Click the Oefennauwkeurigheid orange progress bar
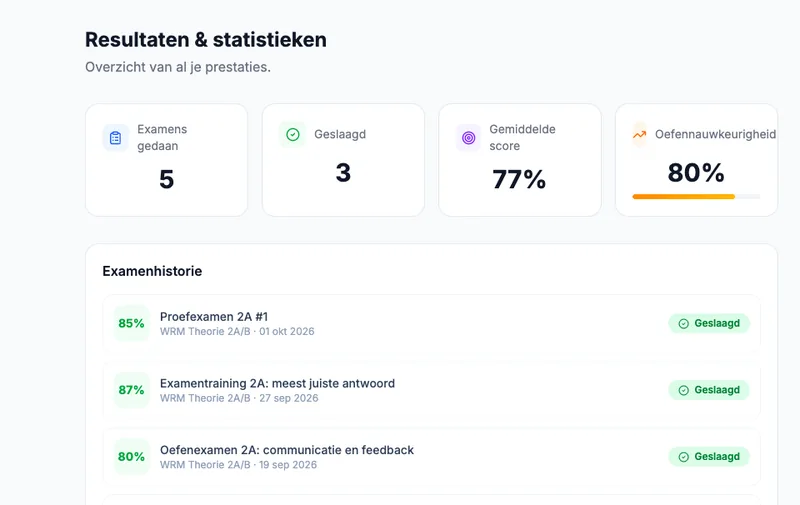The width and height of the screenshot is (800, 505). pyautogui.click(x=696, y=196)
